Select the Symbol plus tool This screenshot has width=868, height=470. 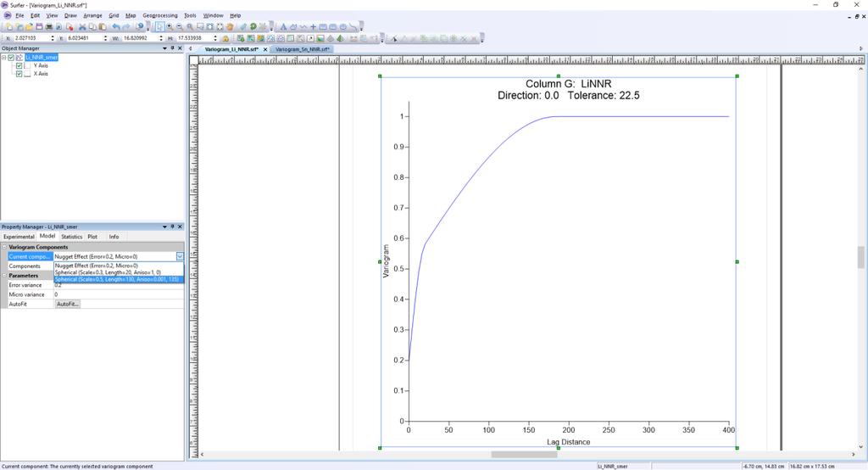pyautogui.click(x=314, y=26)
